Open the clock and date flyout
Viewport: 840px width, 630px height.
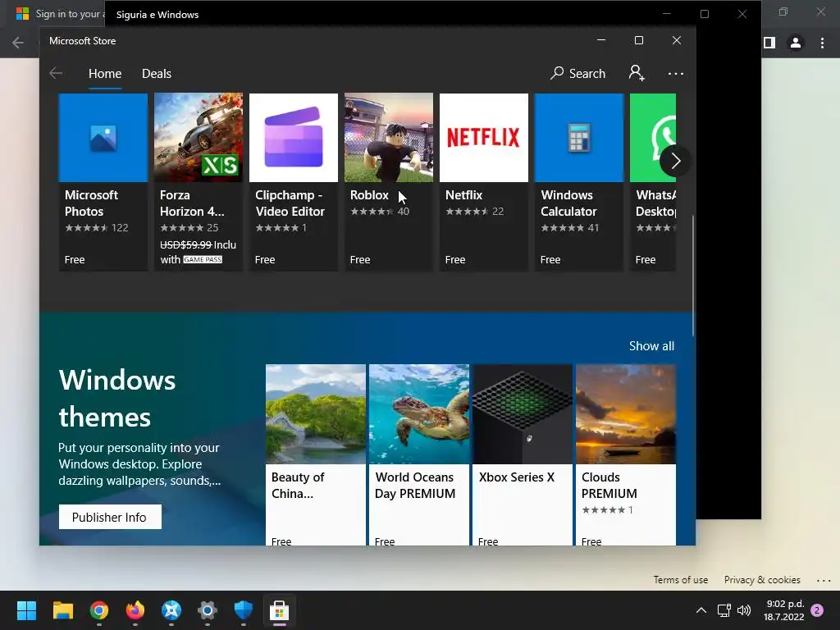pos(784,610)
